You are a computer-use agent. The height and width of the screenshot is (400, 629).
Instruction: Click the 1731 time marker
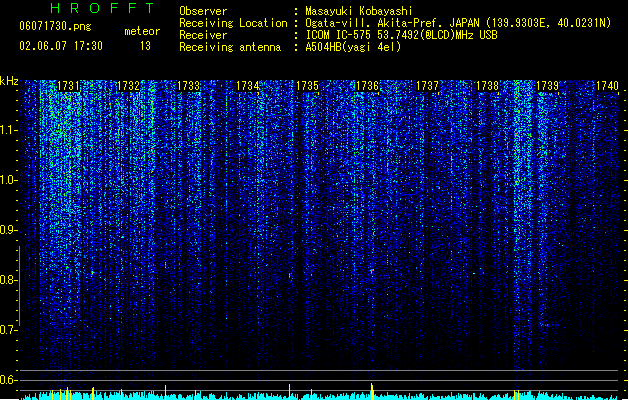pyautogui.click(x=68, y=86)
